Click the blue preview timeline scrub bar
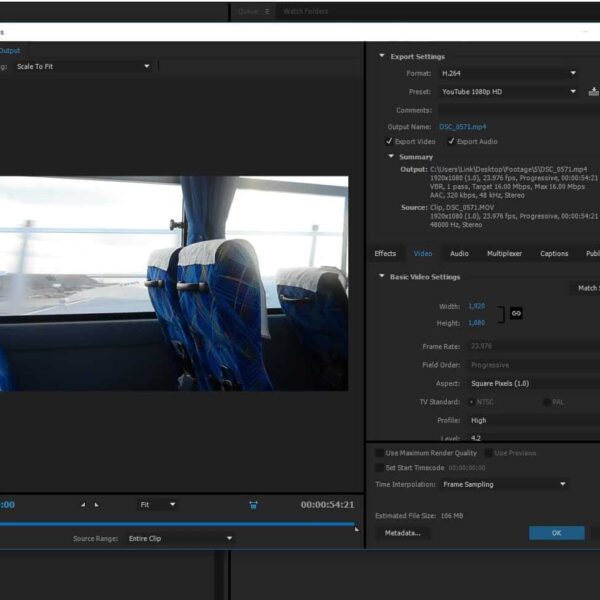 click(x=180, y=523)
